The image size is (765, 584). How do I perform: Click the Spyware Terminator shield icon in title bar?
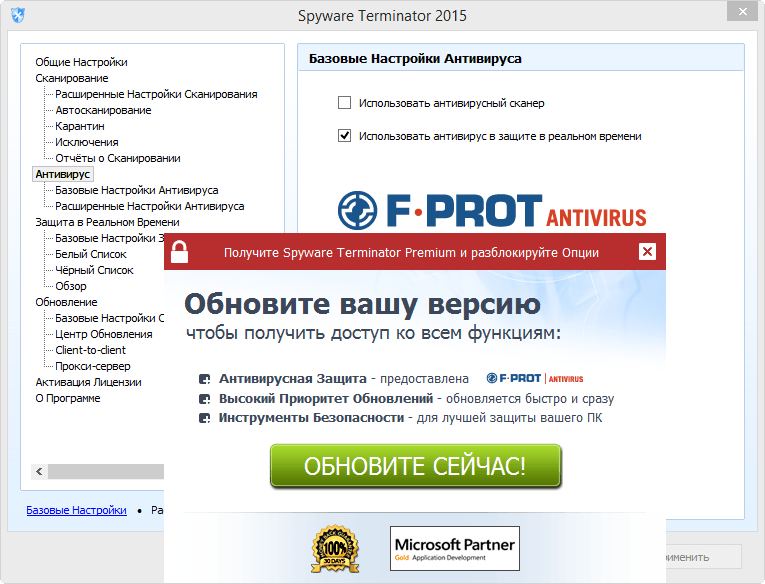click(x=18, y=15)
